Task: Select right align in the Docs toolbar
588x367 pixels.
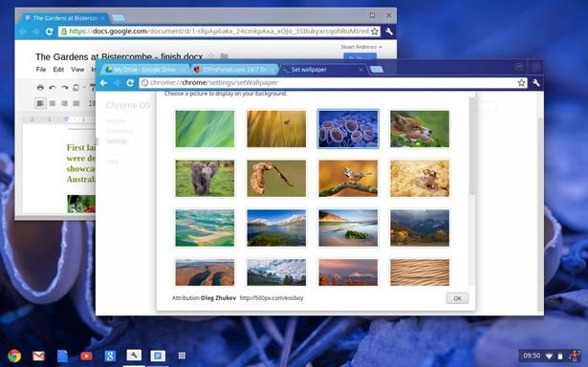Action: 64,103
